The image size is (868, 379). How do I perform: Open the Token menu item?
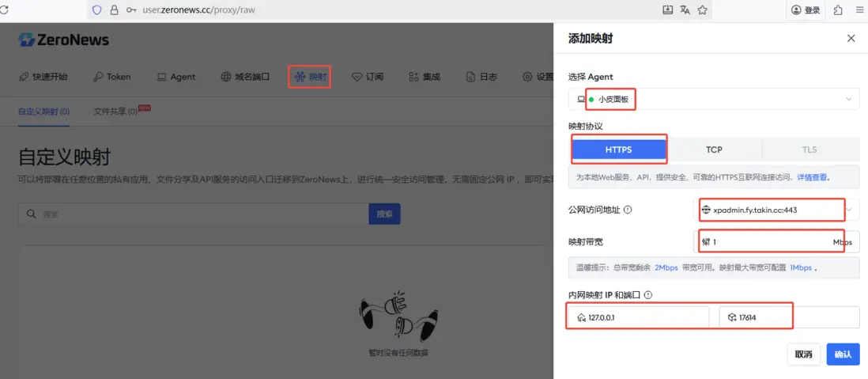pyautogui.click(x=111, y=77)
